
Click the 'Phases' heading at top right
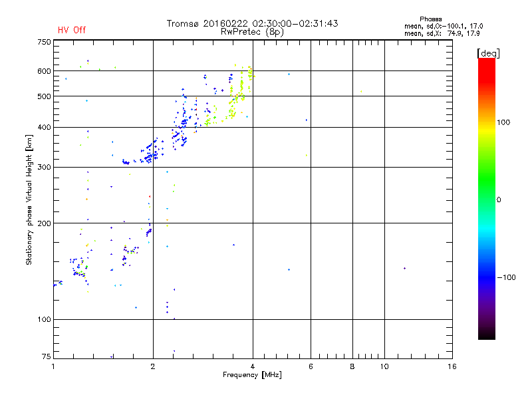click(x=430, y=19)
